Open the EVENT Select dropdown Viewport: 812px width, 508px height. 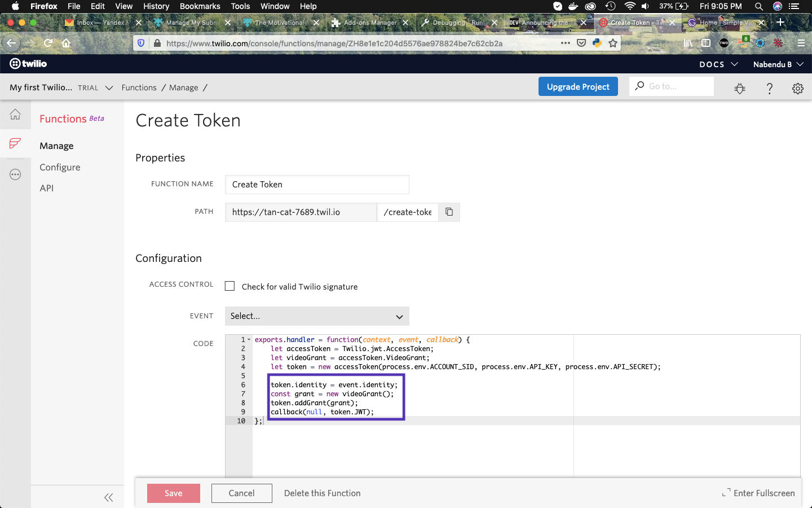pyautogui.click(x=317, y=316)
